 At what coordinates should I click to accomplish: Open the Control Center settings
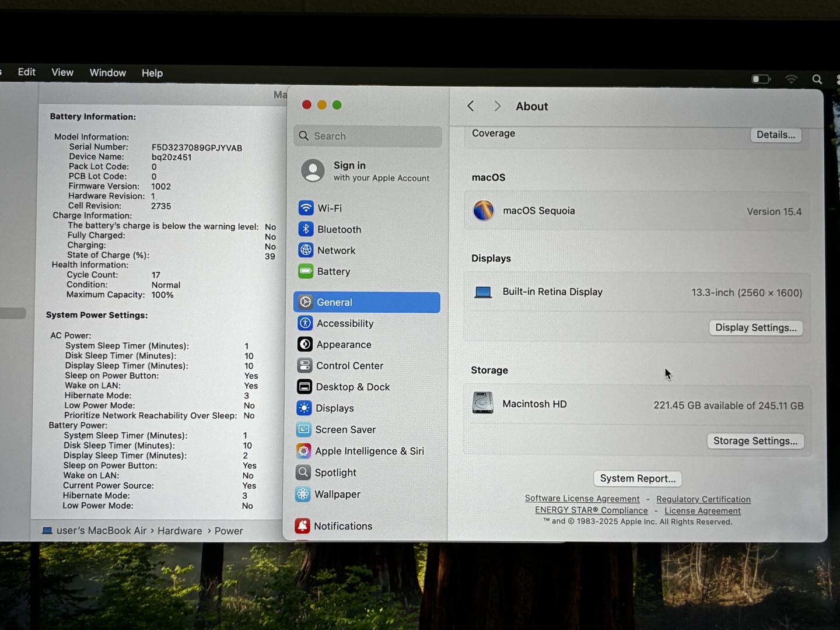pyautogui.click(x=349, y=366)
